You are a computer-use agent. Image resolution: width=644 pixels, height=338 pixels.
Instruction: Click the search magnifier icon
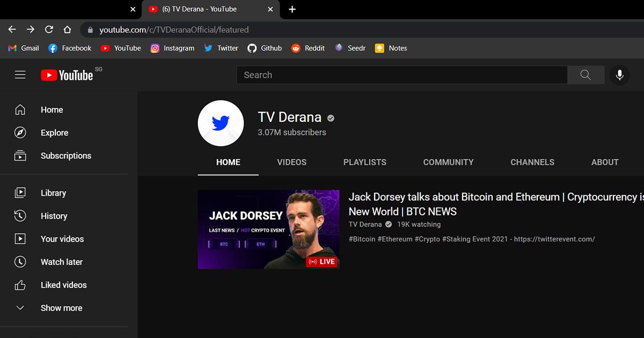pyautogui.click(x=585, y=75)
